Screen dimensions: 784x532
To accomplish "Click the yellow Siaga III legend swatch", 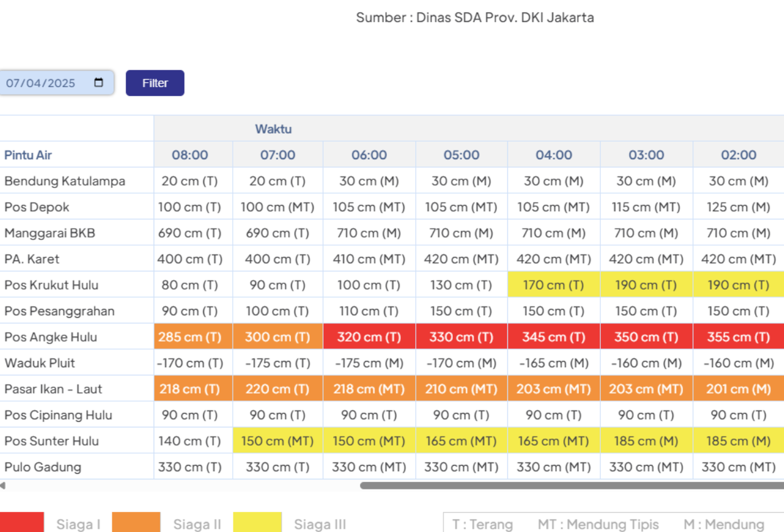I will click(257, 523).
